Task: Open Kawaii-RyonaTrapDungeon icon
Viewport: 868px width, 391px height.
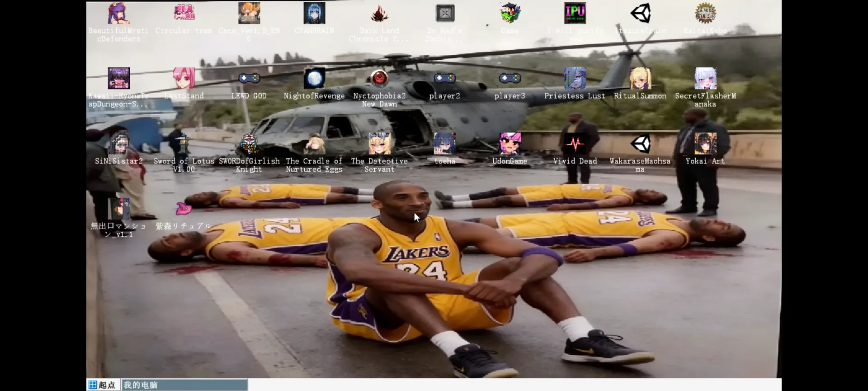Action: point(119,79)
